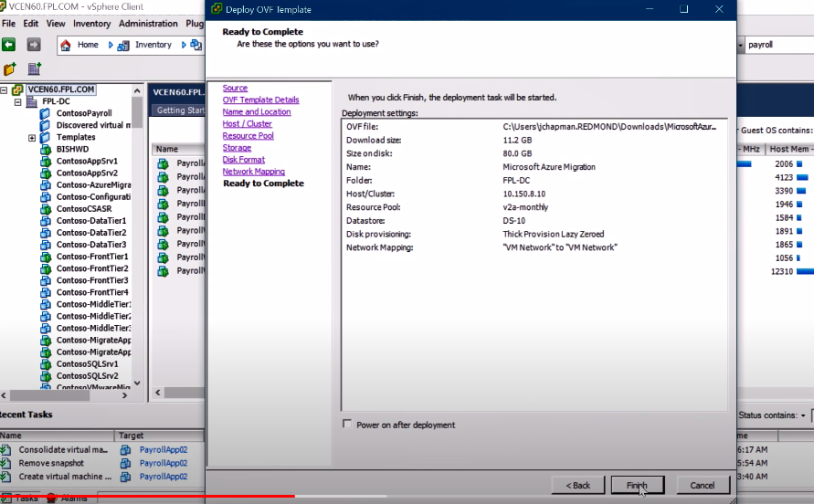The width and height of the screenshot is (814, 504).
Task: Click the Contoso-FrontTier1 VM icon
Action: (x=46, y=257)
